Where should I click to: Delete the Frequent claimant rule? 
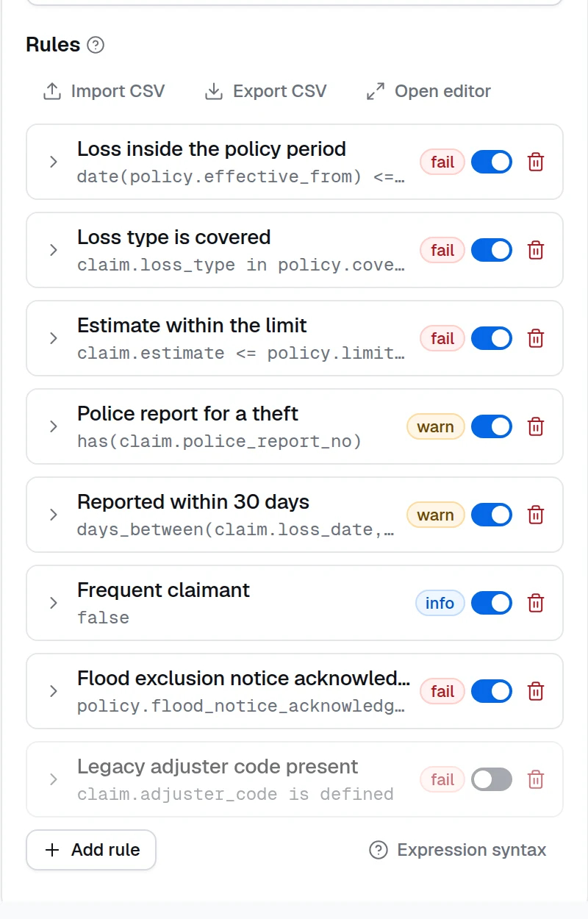(x=536, y=603)
